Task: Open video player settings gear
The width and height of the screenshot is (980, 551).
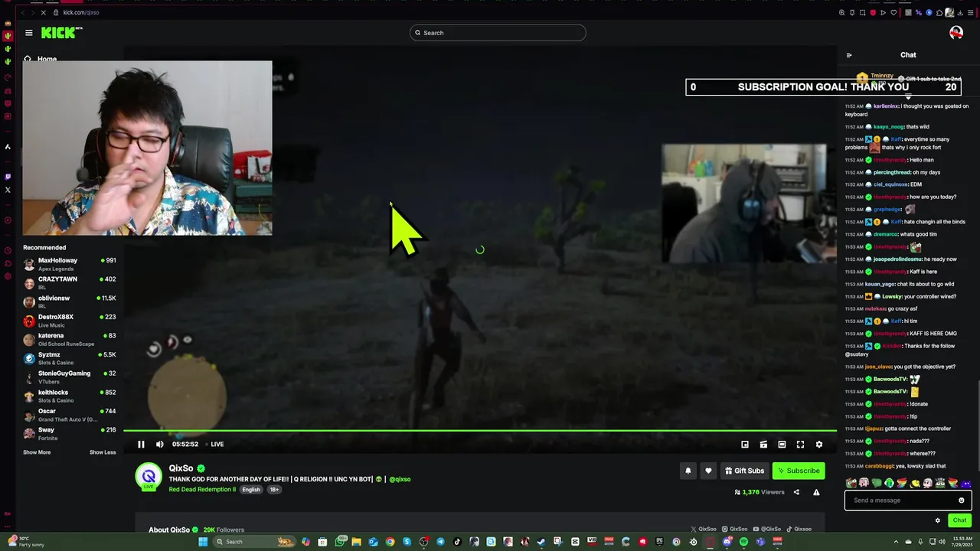Action: (x=818, y=444)
